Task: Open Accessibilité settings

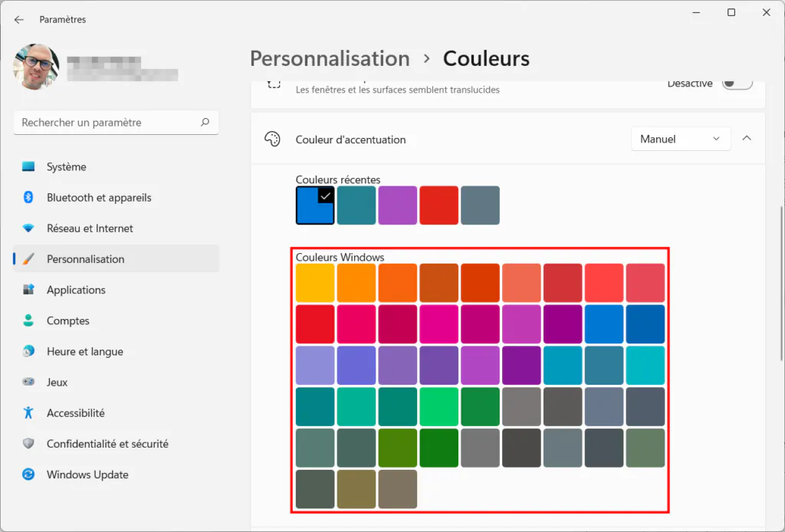Action: [117, 413]
